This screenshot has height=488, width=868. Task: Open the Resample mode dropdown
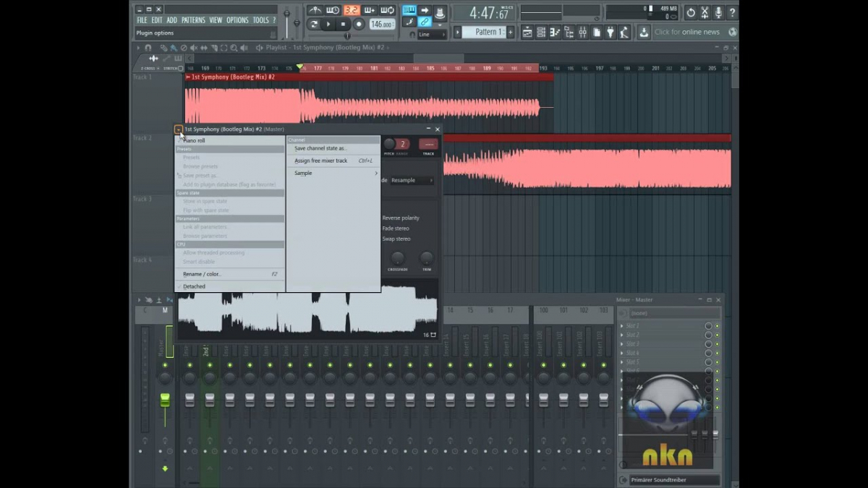click(x=412, y=180)
